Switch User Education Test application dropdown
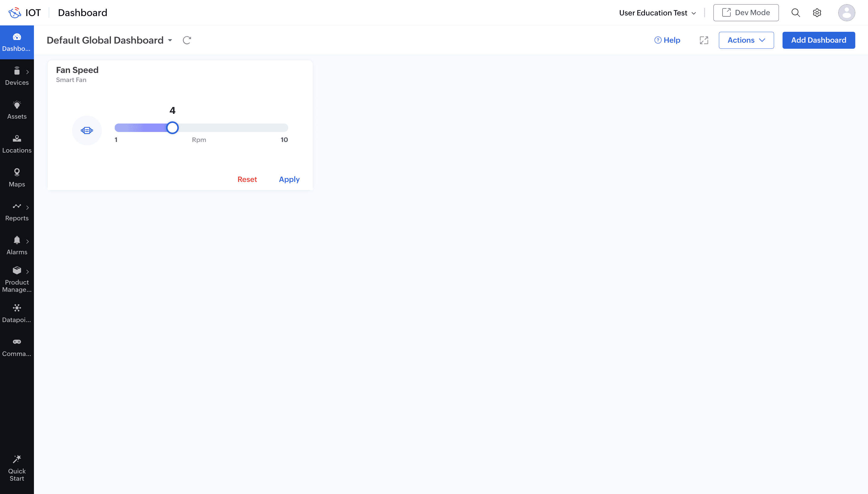This screenshot has width=868, height=494. (657, 13)
